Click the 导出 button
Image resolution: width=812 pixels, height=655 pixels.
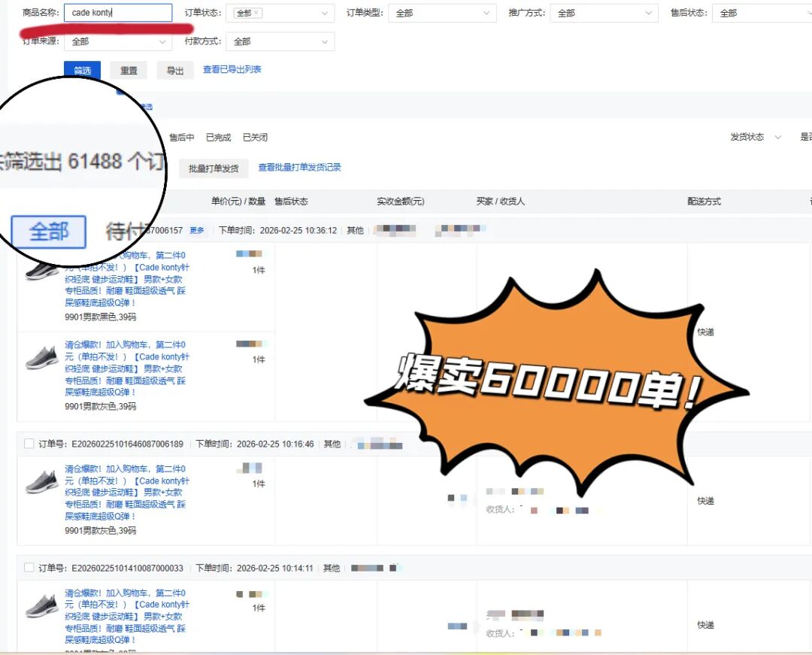tap(175, 71)
